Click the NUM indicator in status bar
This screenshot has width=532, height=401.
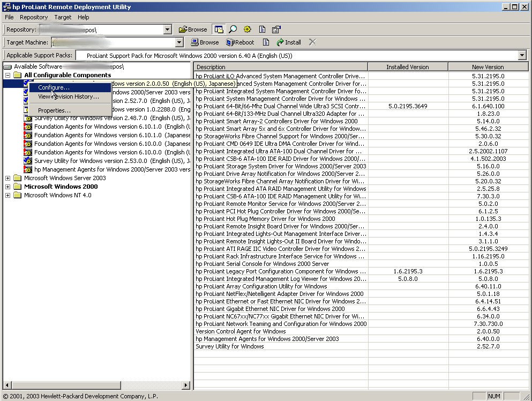pyautogui.click(x=494, y=396)
